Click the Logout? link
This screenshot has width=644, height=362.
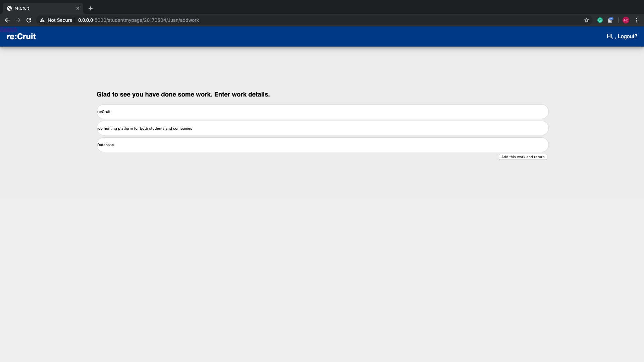pyautogui.click(x=627, y=37)
